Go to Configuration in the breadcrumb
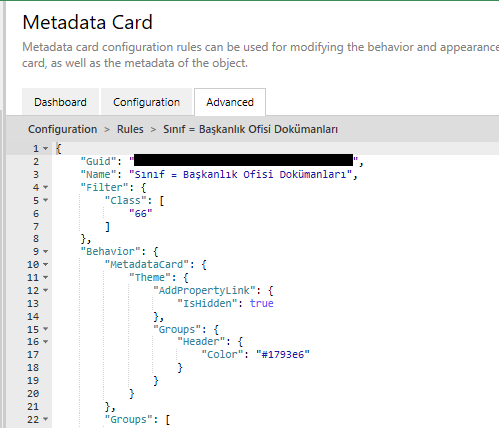Viewport: 499px width, 428px height. coord(62,129)
